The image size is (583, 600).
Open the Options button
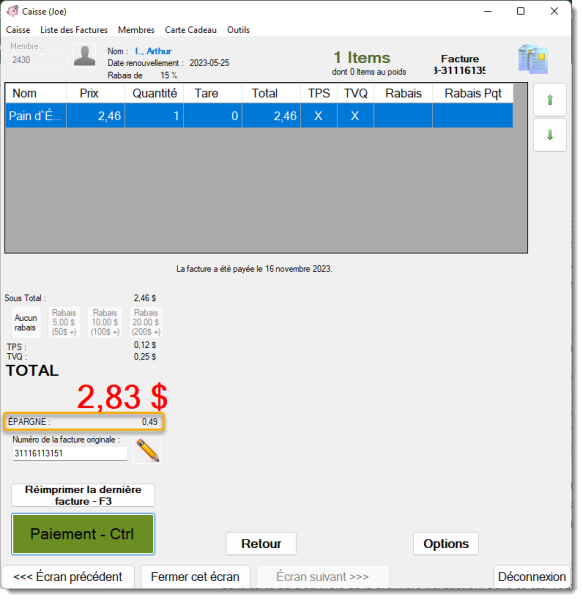446,544
